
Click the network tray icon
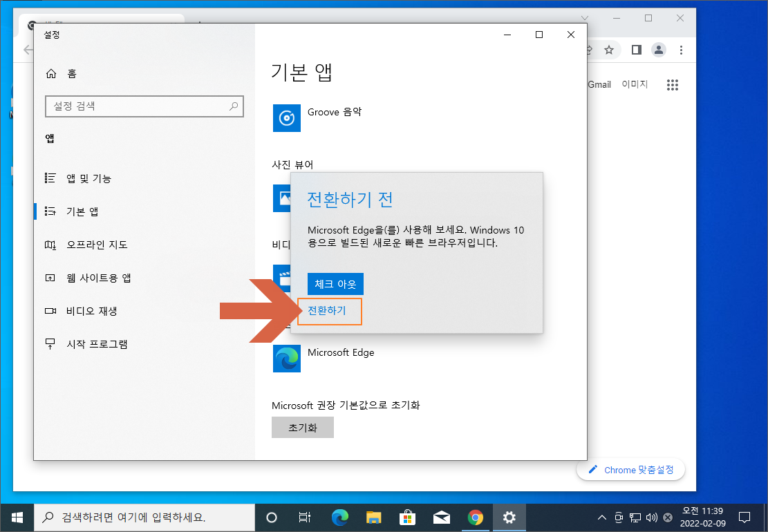[635, 517]
